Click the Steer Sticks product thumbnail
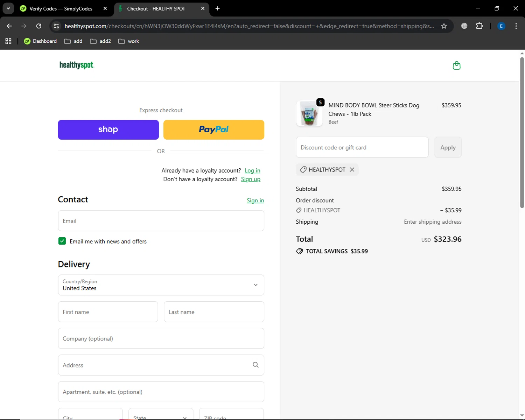The image size is (525, 420). click(x=309, y=114)
